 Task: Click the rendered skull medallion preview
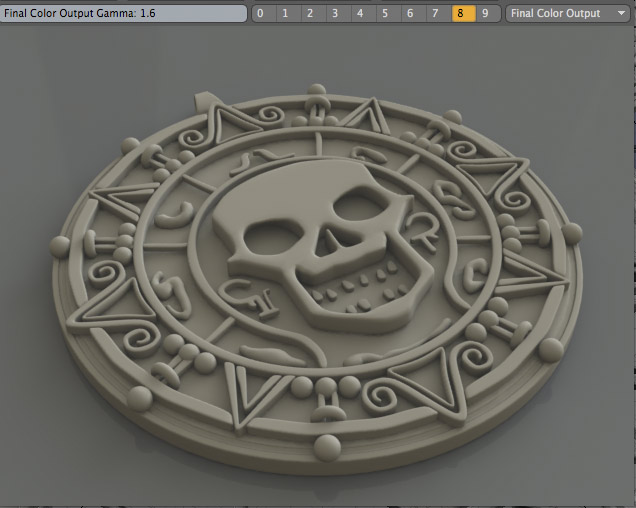pyautogui.click(x=316, y=280)
